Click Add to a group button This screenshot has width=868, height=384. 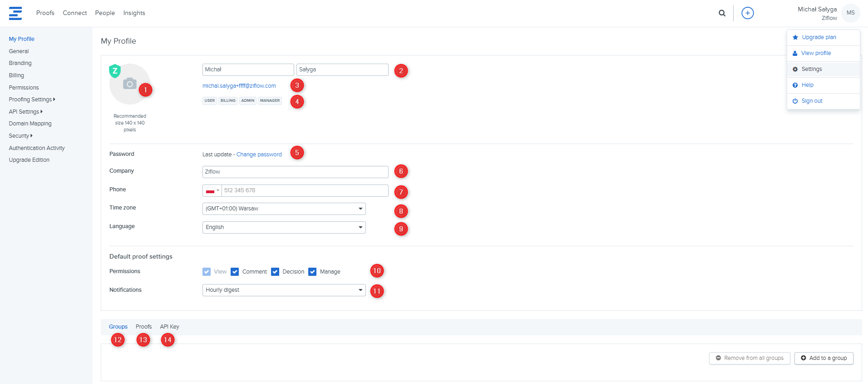pyautogui.click(x=824, y=358)
